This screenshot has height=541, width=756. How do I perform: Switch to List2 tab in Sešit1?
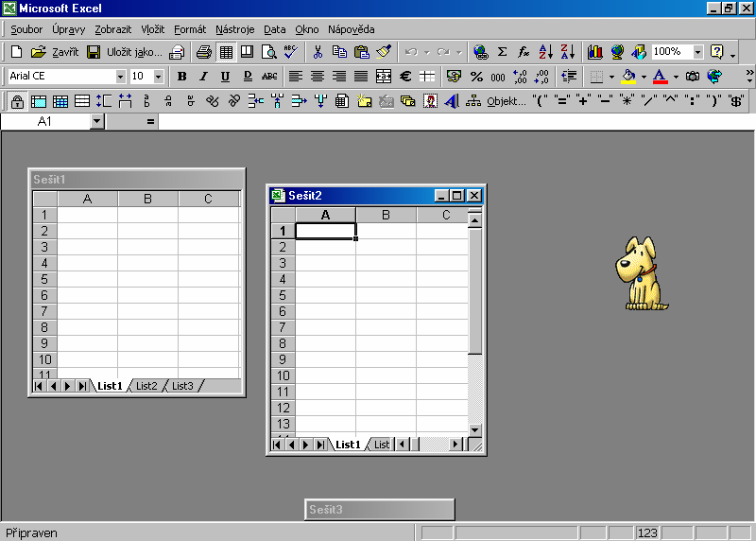pos(146,386)
